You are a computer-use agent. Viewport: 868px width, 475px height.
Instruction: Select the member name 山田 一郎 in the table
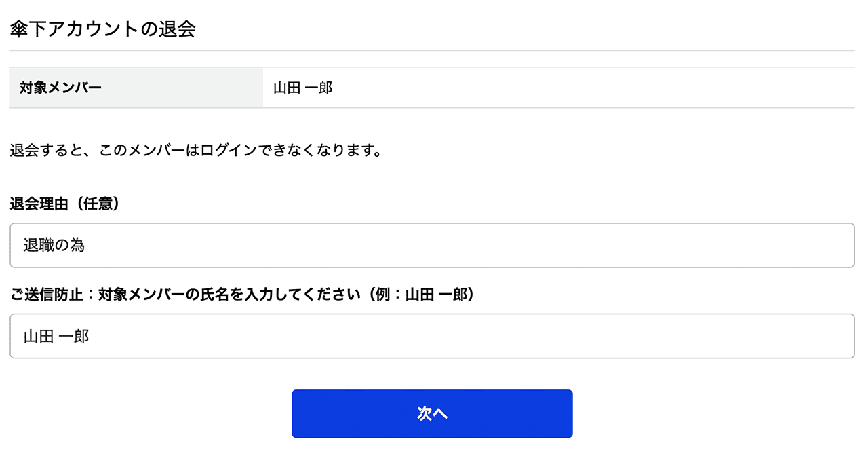[302, 87]
